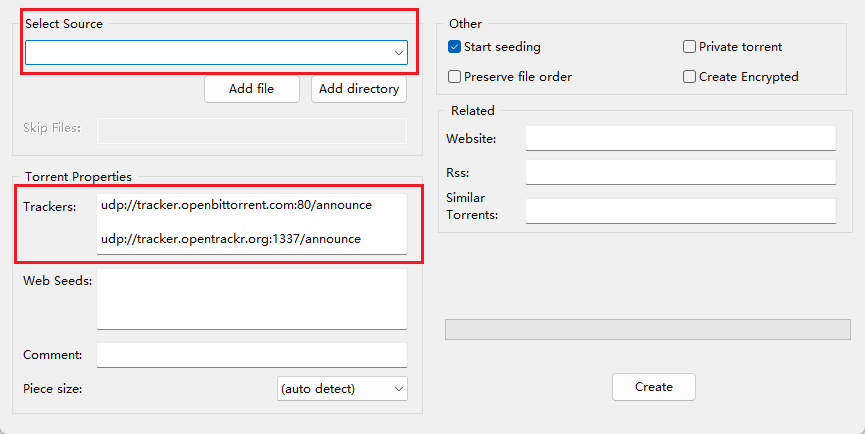Click the Website input field
865x434 pixels.
[680, 138]
